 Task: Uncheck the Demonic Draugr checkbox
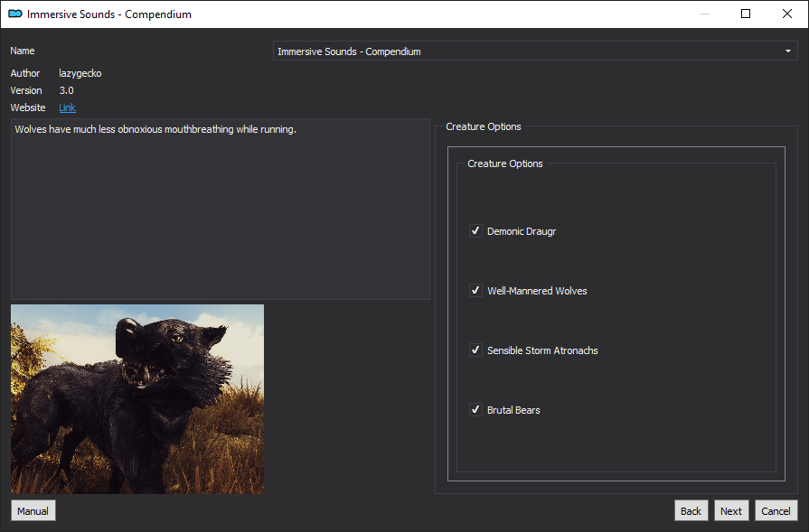[x=475, y=231]
